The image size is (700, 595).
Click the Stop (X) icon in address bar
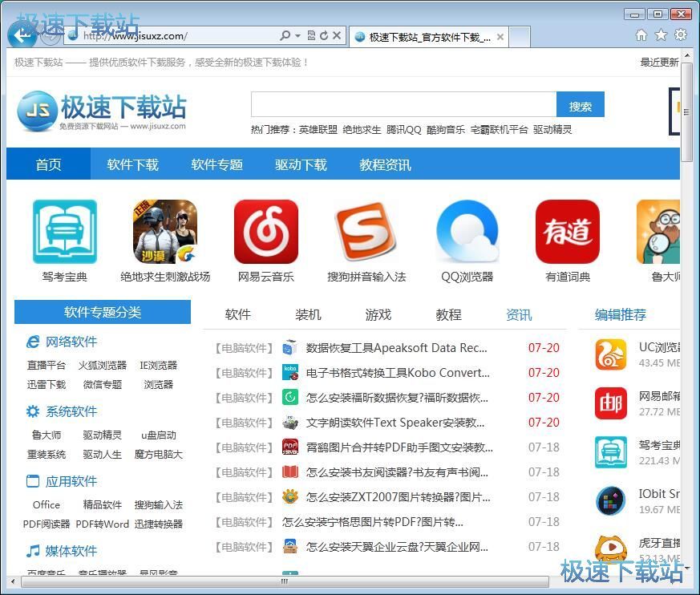click(337, 35)
